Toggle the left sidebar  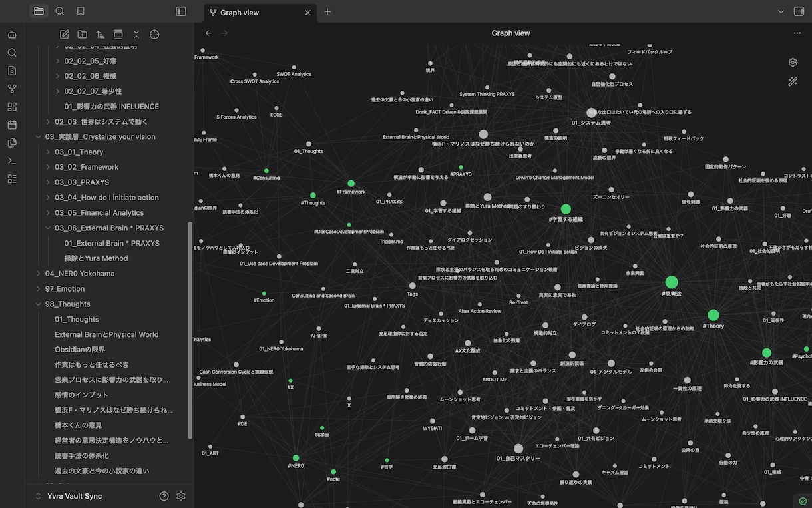click(x=181, y=11)
